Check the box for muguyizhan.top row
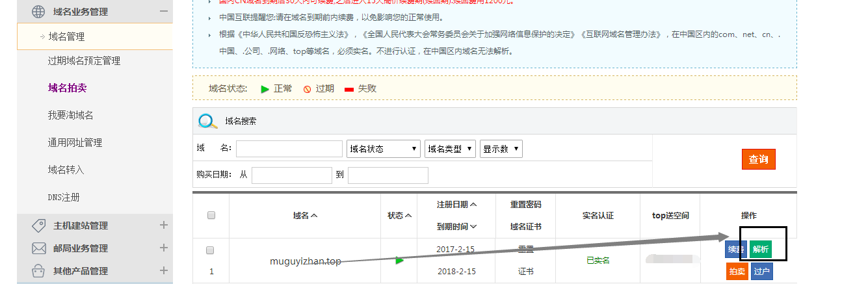 click(210, 250)
